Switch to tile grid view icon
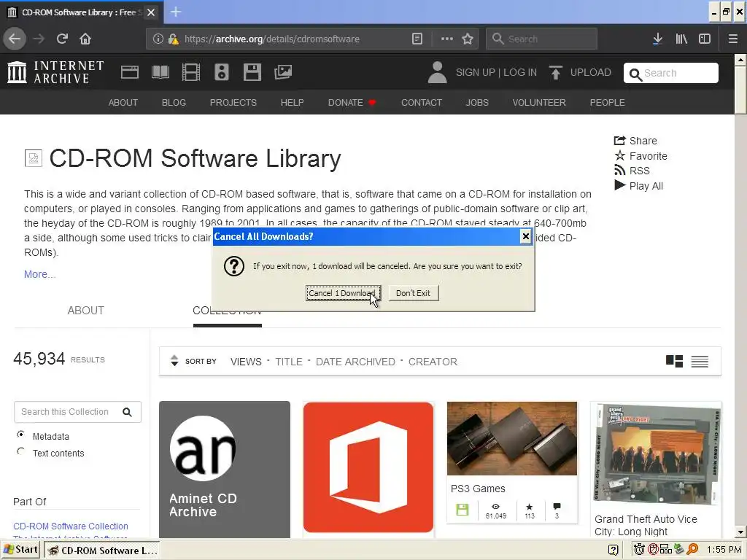 [674, 362]
